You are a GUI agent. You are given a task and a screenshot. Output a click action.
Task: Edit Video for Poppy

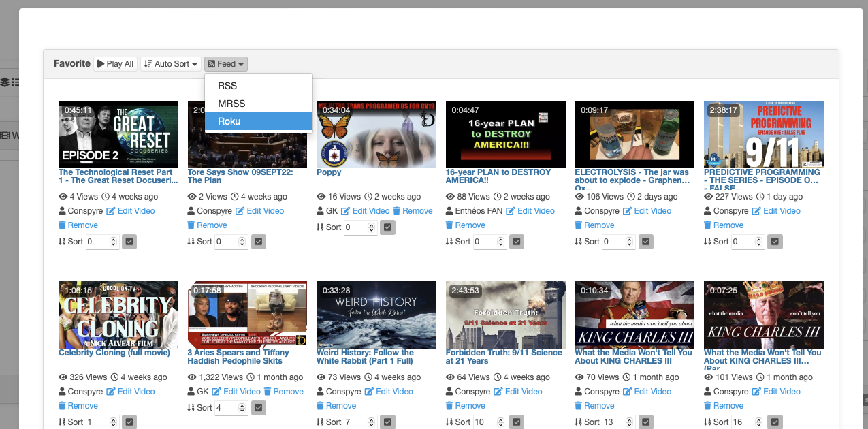[366, 211]
